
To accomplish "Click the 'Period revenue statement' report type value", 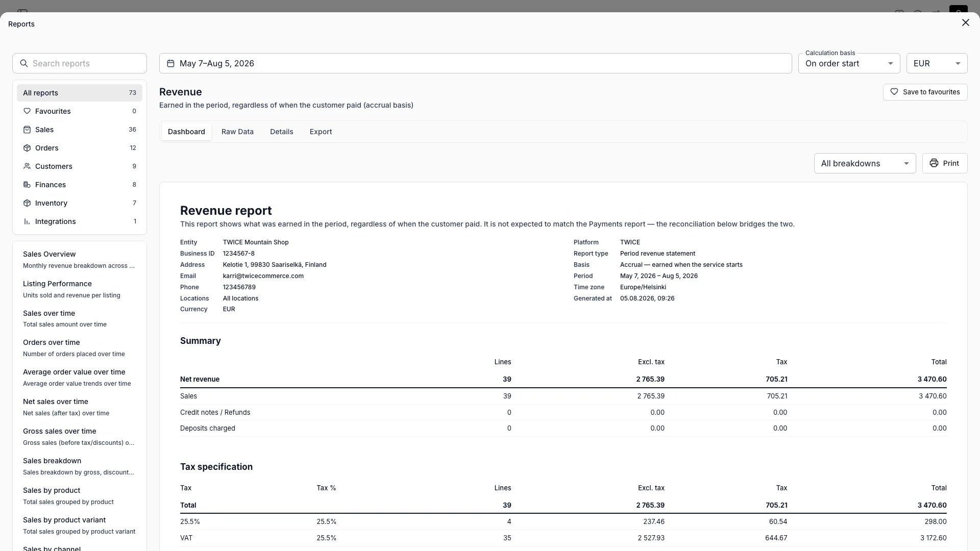I will tap(657, 254).
